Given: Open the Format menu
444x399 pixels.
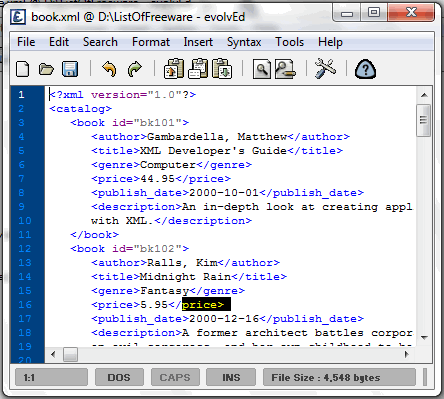Looking at the screenshot, I should point(151,42).
